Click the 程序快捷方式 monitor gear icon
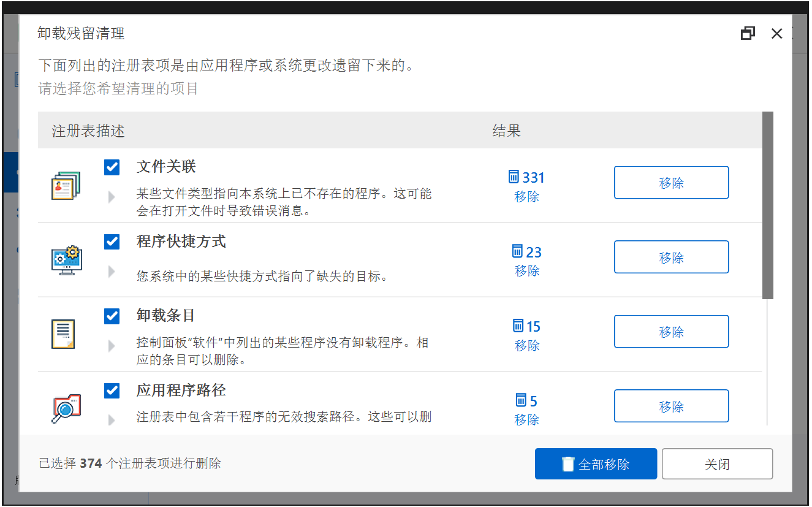Image resolution: width=812 pixels, height=507 pixels. 66,260
